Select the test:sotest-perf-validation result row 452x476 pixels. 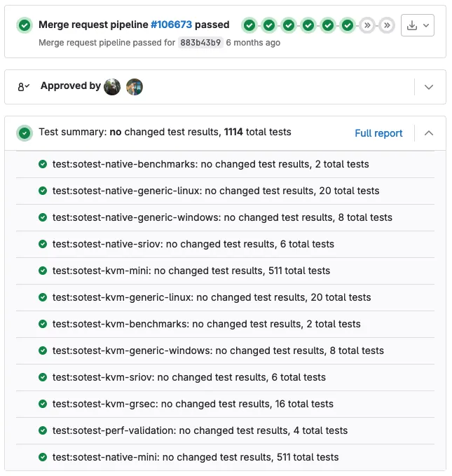(225, 430)
